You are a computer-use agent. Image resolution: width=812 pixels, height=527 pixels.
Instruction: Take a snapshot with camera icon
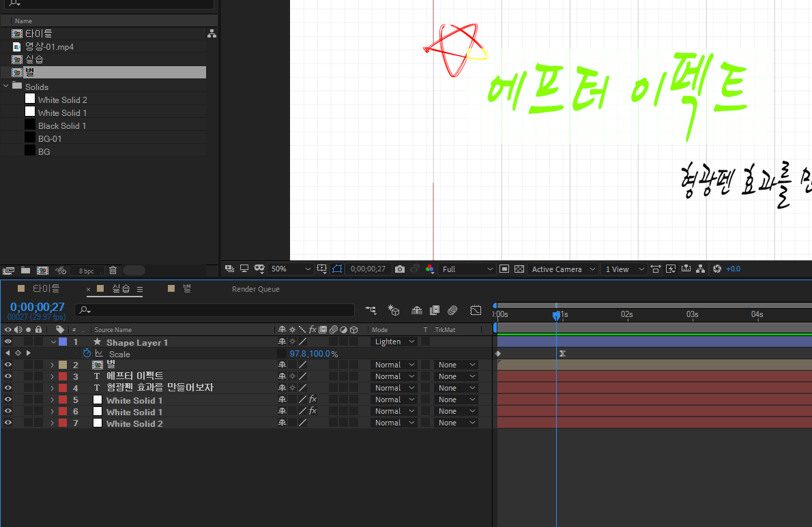click(400, 269)
